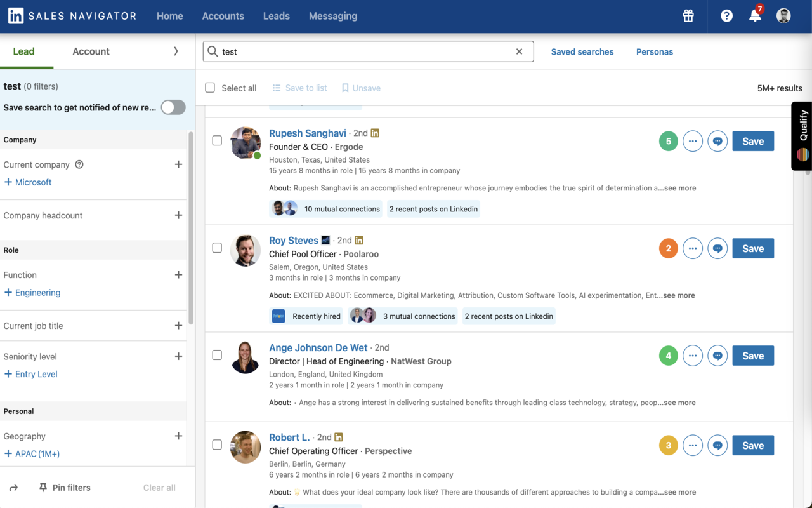
Task: Switch to the Account filter tab
Action: click(x=91, y=51)
